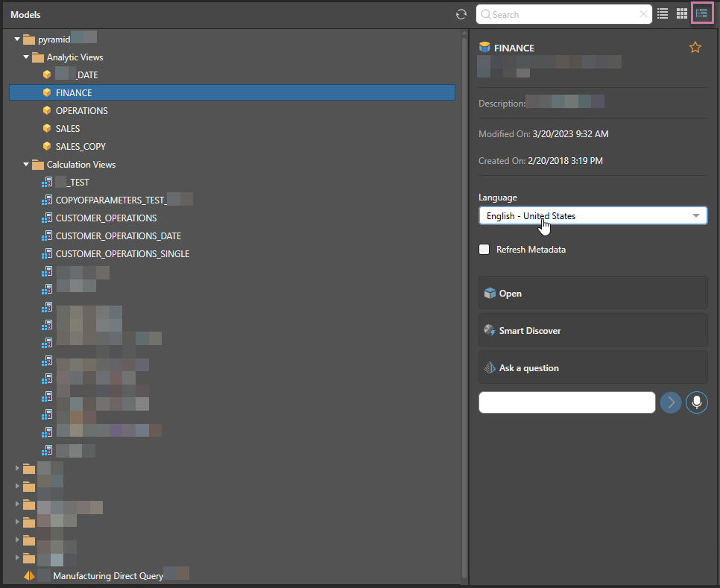720x588 pixels.
Task: Collapse the pyramid root folder
Action: tap(17, 39)
